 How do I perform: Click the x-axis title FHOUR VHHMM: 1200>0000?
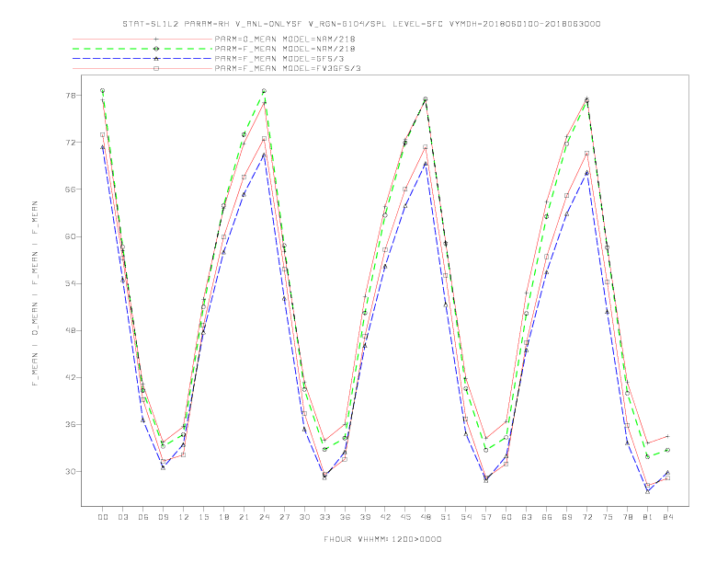382,539
